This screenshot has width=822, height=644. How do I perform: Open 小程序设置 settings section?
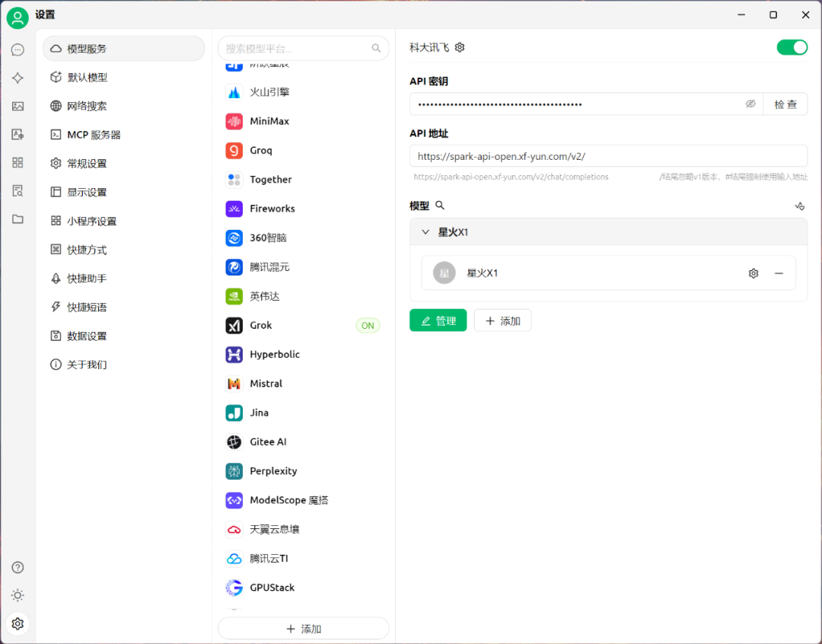coord(124,221)
